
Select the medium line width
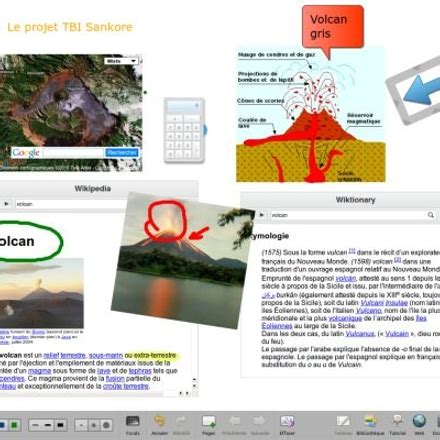click(48, 425)
